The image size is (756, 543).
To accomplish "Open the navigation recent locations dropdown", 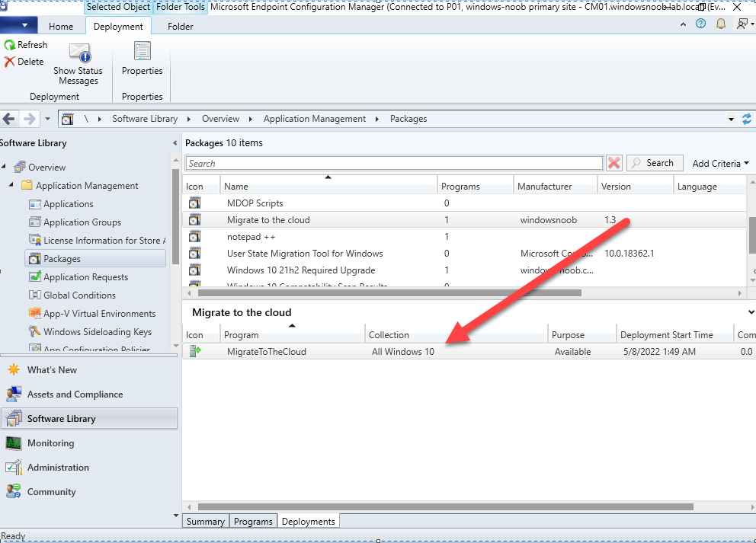I will tap(47, 119).
